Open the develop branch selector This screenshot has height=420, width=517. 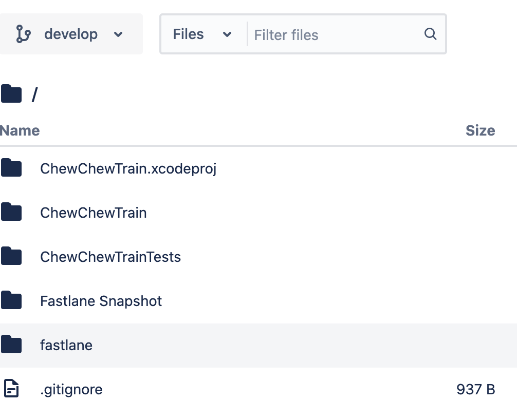70,34
